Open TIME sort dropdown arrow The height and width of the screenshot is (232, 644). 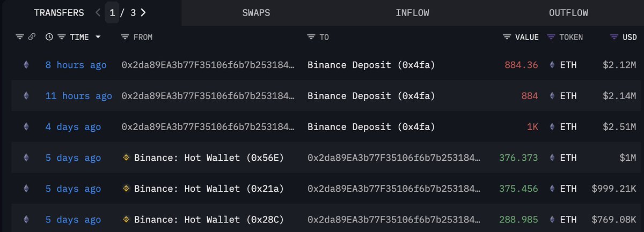[98, 38]
